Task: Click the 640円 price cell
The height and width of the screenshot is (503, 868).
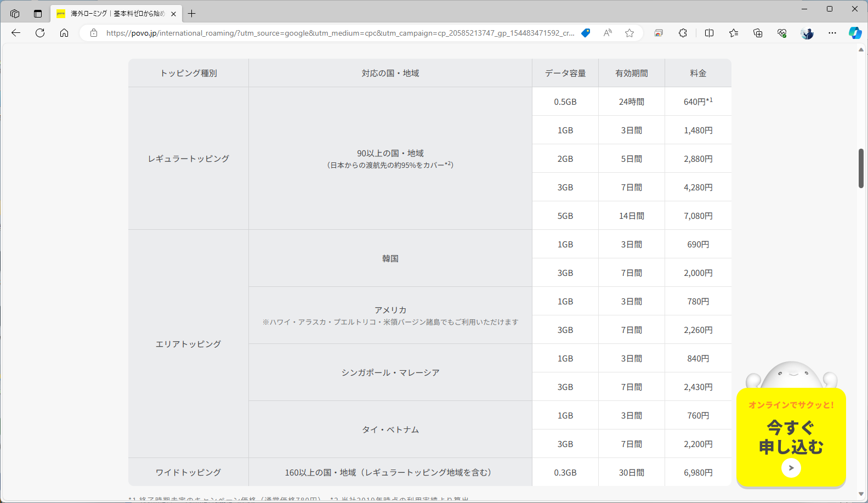Action: (698, 101)
